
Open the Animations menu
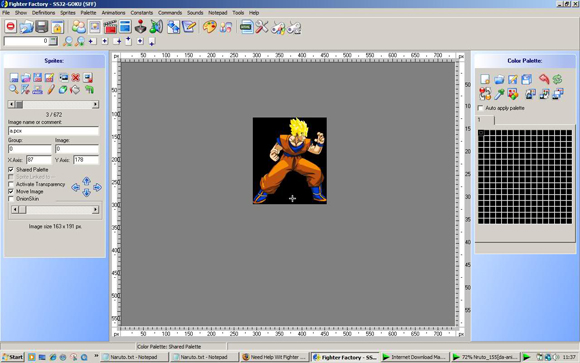[x=113, y=13]
